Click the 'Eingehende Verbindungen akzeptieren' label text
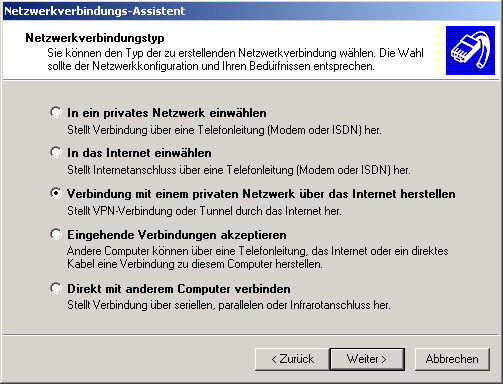Screen dimensions: 503x384 [x=177, y=235]
